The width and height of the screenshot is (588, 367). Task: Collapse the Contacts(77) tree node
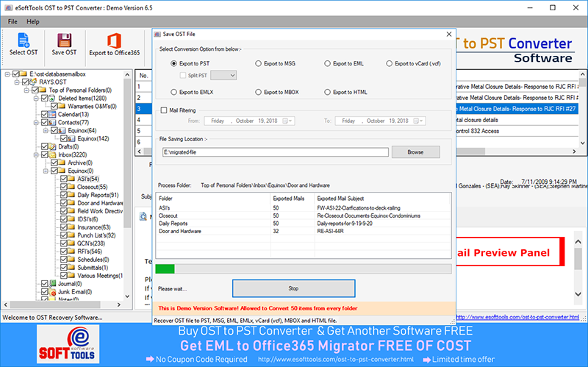click(36, 122)
